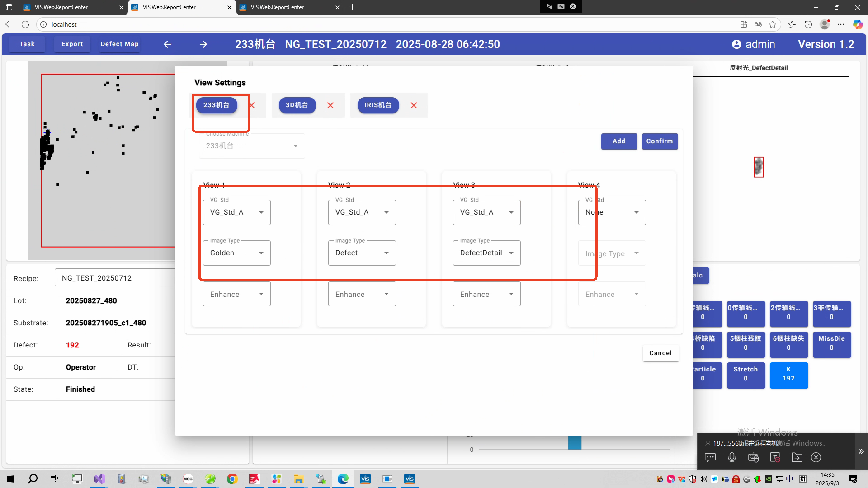Open View 1 Image Type Golden dropdown
The image size is (868, 488).
pos(236,253)
